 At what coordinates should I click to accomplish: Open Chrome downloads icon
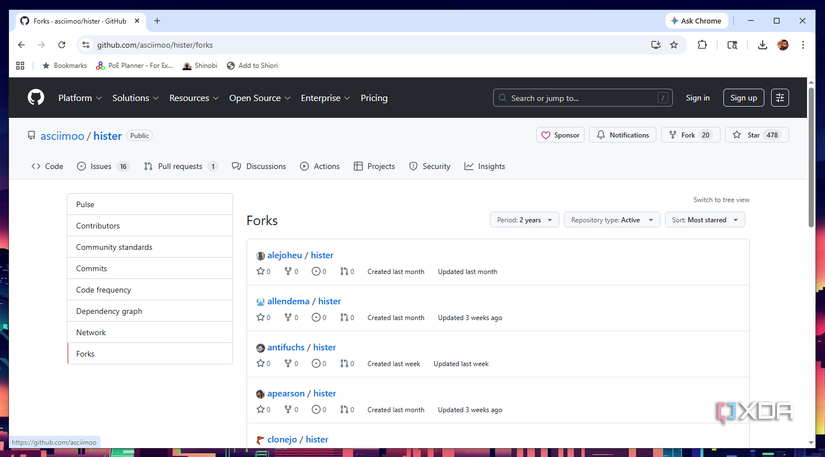pyautogui.click(x=762, y=45)
